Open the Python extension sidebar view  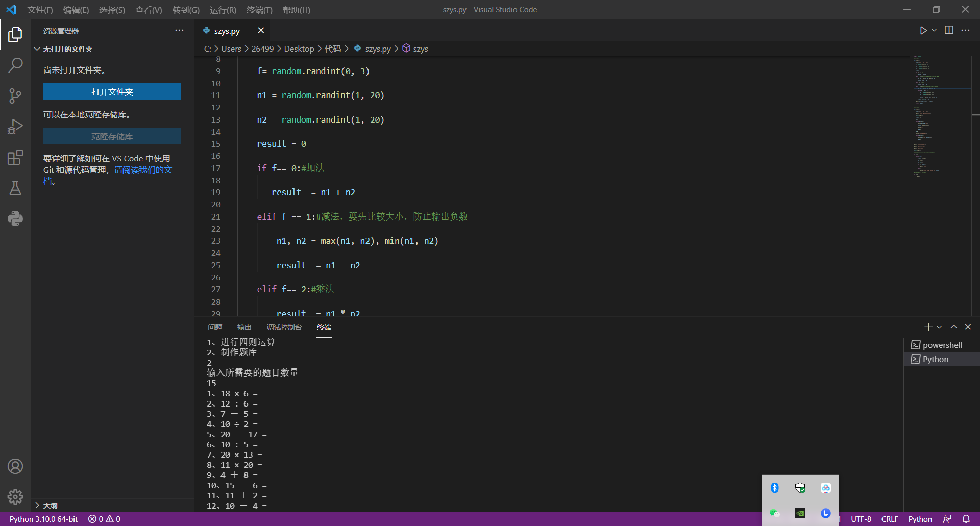point(15,219)
